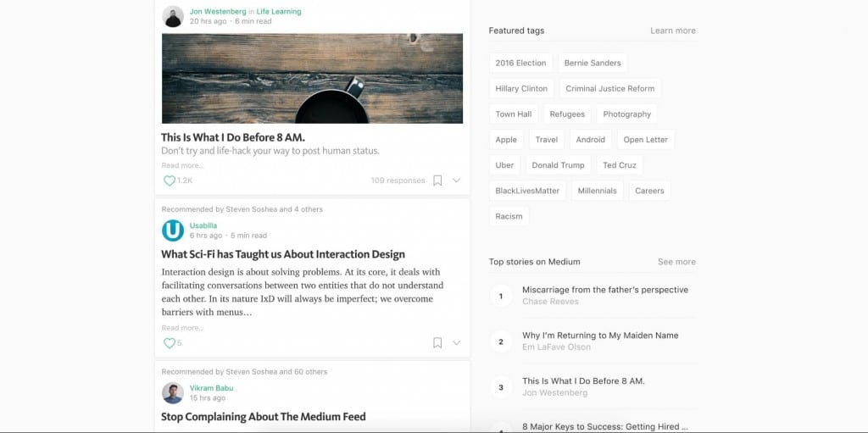Image resolution: width=868 pixels, height=433 pixels.
Task: Open "Stop Complaining About The Medium Feed"
Action: click(264, 416)
